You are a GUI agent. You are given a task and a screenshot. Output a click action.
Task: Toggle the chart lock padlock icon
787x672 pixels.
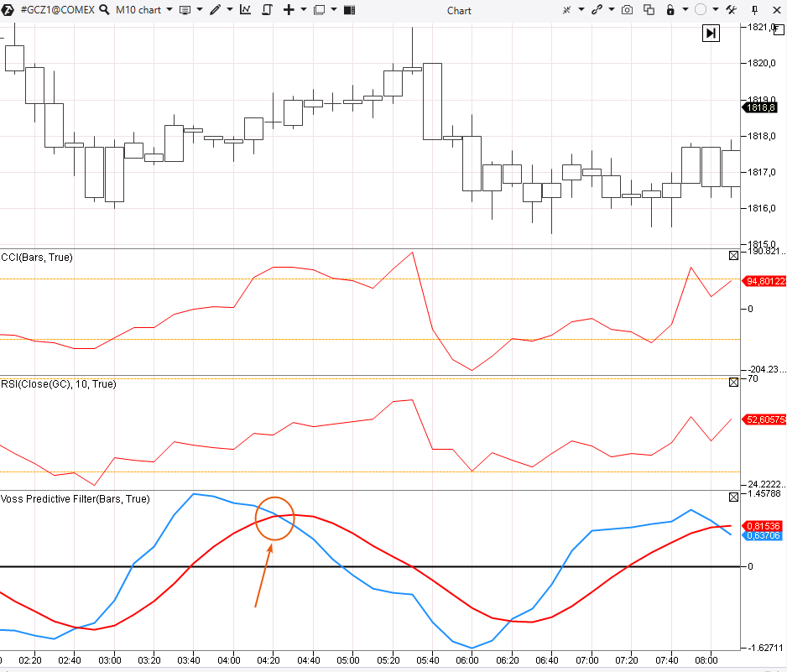coord(670,10)
